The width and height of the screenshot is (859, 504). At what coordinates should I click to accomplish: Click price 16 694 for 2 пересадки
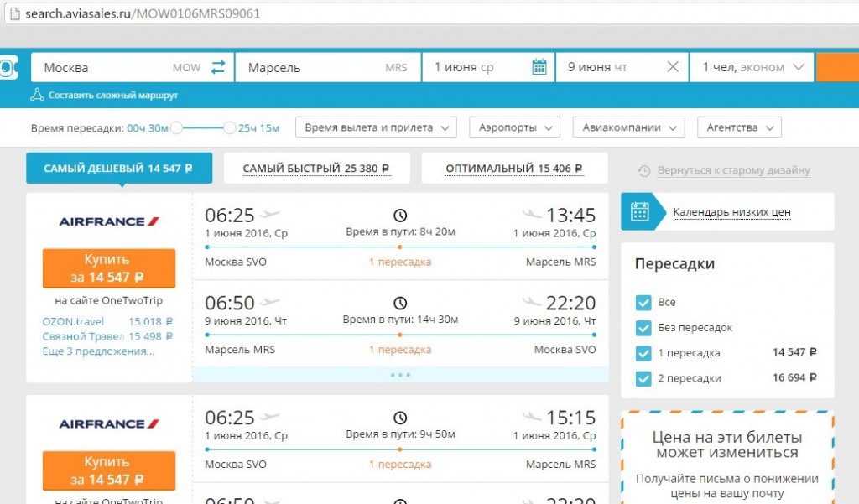pyautogui.click(x=794, y=377)
